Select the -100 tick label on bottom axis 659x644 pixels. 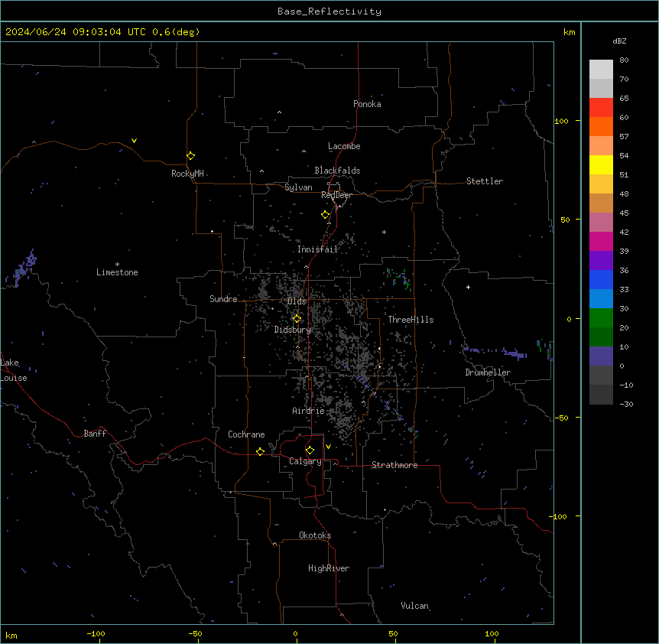[96, 633]
